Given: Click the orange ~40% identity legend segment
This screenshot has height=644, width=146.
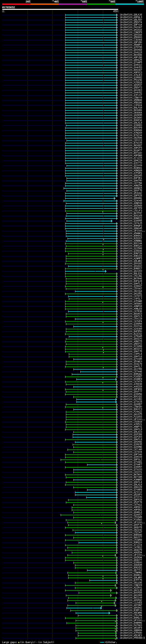Looking at the screenshot, I should 45,4.
